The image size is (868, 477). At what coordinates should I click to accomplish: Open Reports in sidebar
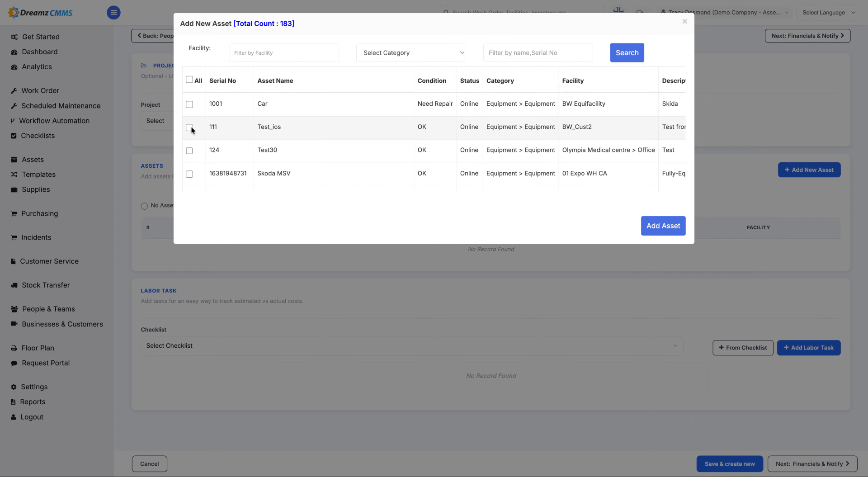pyautogui.click(x=33, y=402)
